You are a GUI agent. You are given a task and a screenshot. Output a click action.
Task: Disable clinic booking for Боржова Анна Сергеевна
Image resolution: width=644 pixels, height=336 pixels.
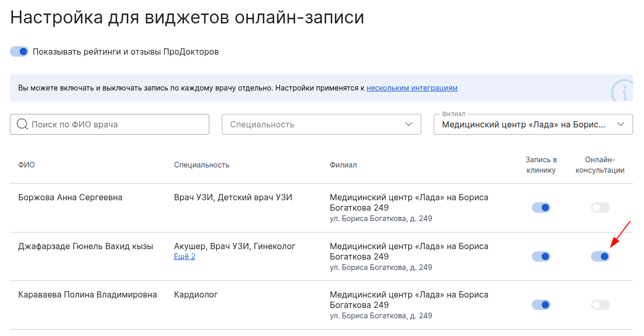point(541,208)
